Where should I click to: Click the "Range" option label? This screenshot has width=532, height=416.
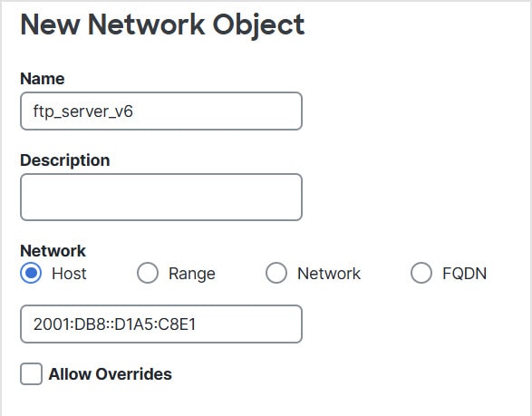tap(192, 274)
